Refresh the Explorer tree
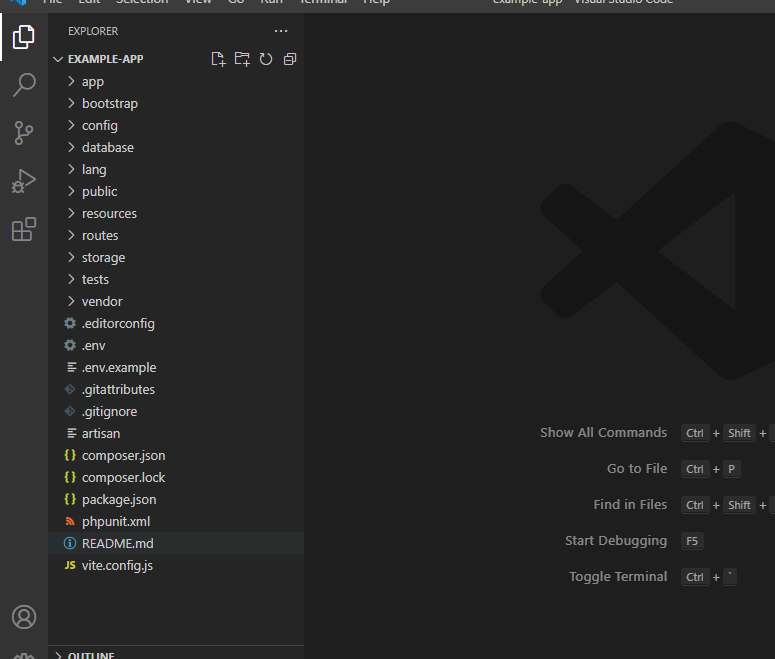This screenshot has height=659, width=775. (266, 59)
